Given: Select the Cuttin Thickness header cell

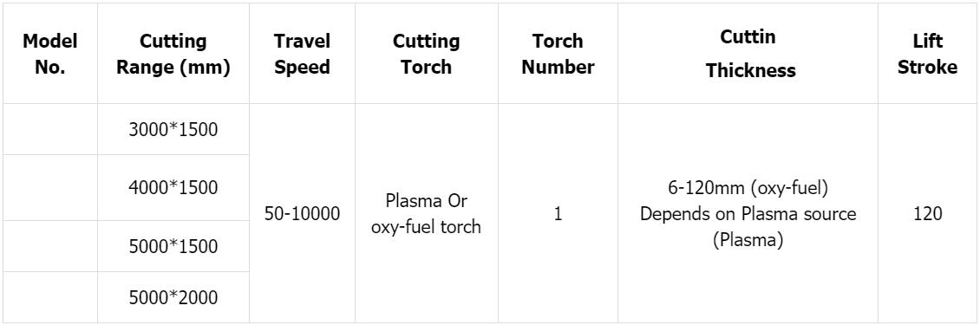Looking at the screenshot, I should click(x=748, y=54).
